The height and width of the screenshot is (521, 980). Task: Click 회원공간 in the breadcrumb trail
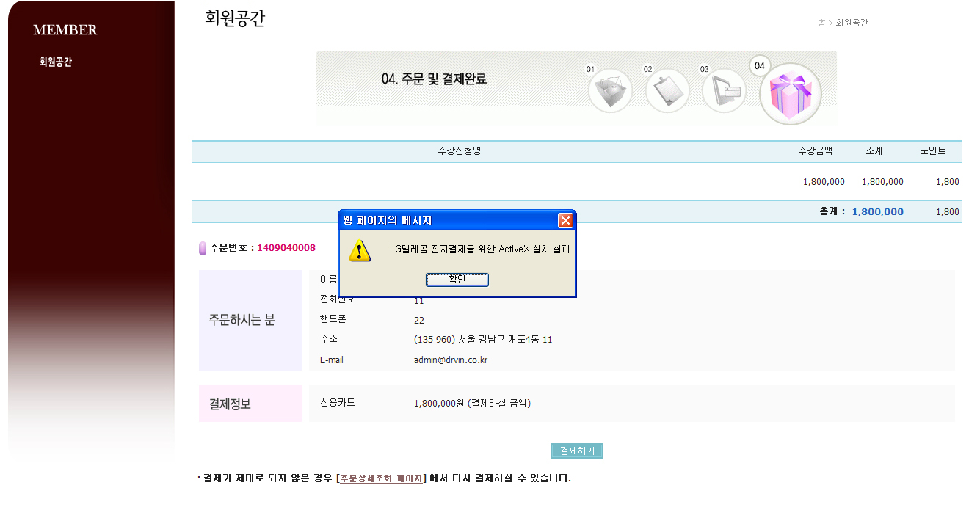point(852,23)
